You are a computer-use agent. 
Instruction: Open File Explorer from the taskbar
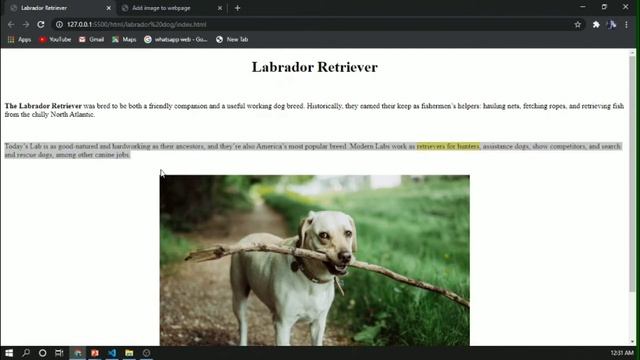129,353
